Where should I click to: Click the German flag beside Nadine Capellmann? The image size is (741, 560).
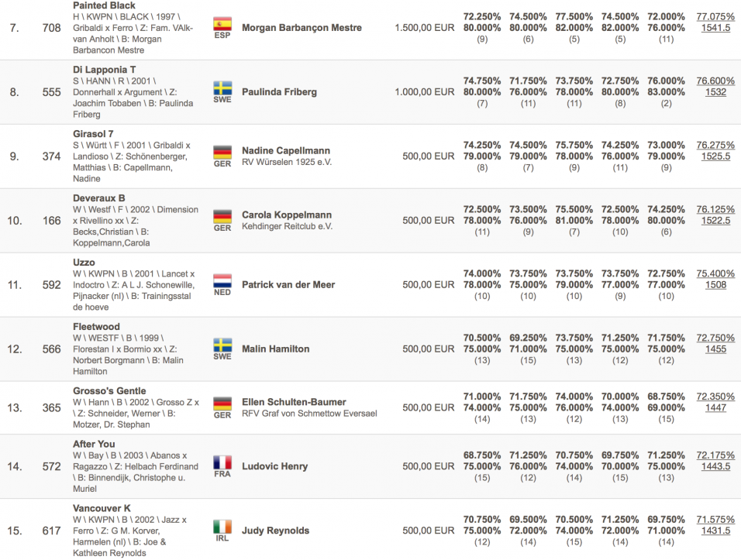point(222,152)
